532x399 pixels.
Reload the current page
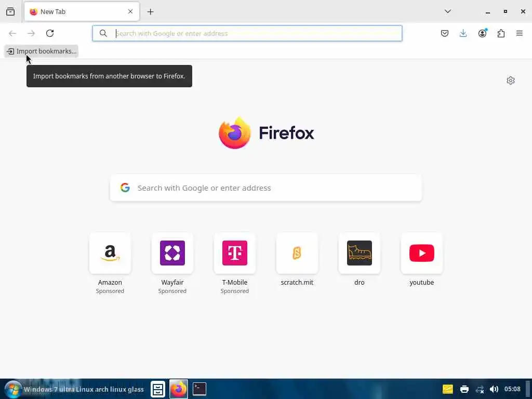50,33
